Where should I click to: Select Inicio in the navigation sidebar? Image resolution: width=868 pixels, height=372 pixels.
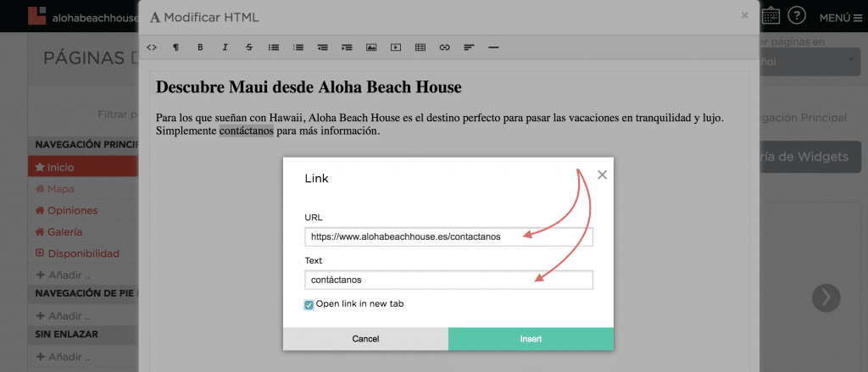(x=82, y=167)
